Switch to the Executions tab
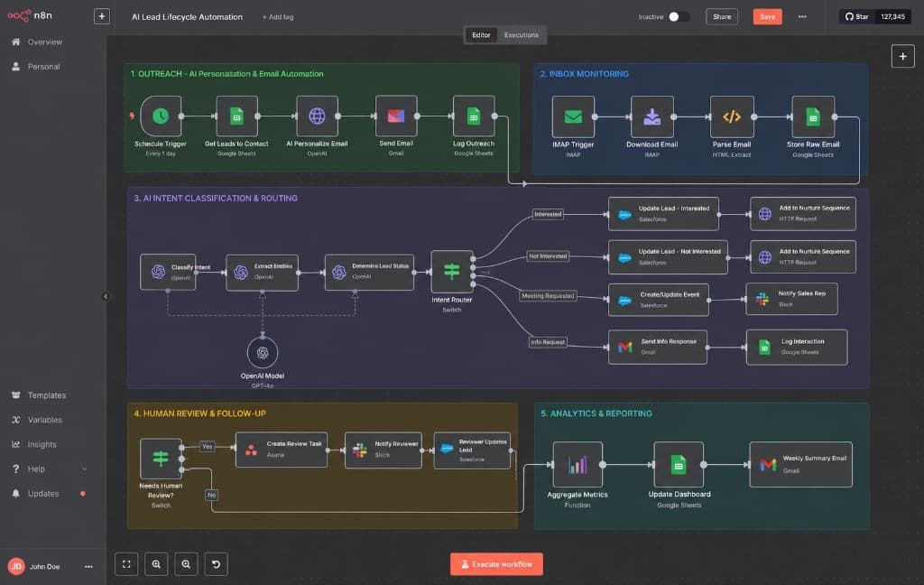Viewport: 924px width, 585px height. coord(521,35)
